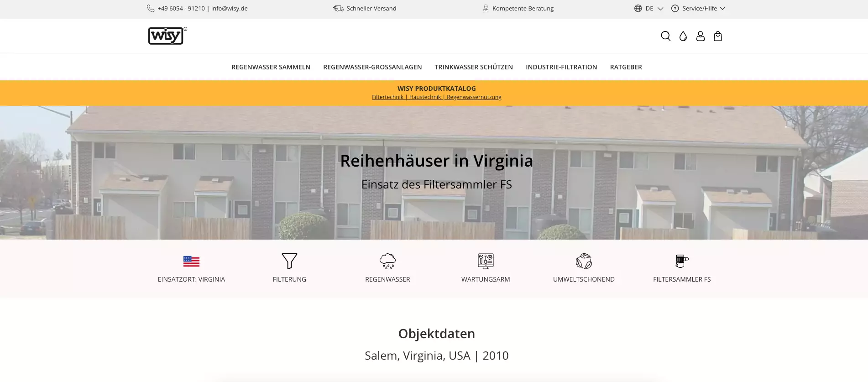Screen dimensions: 868x382
Task: Open Trinkwasser Schützen menu
Action: (474, 67)
